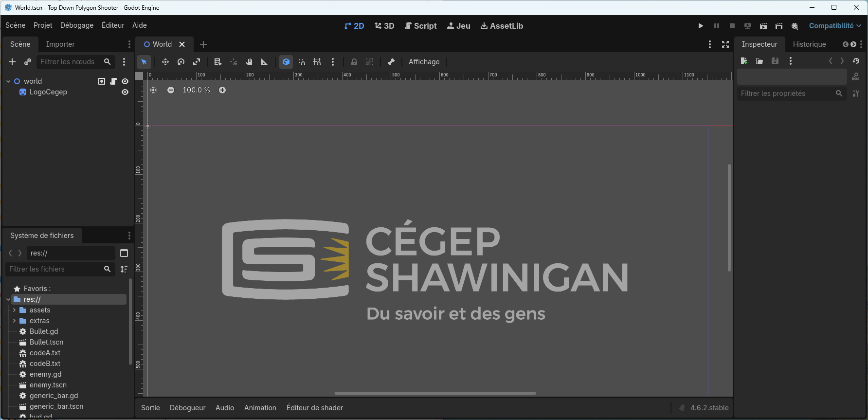Toggle grid snap
868x420 pixels.
coord(317,62)
